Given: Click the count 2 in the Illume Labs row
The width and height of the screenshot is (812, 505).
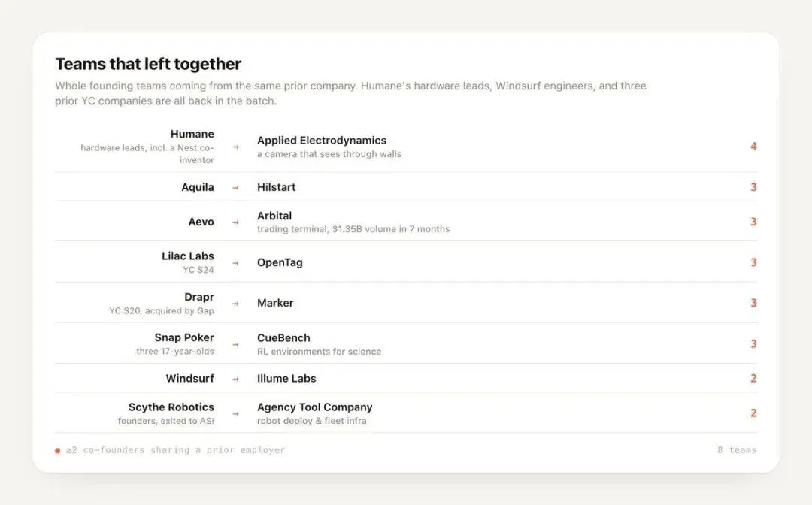Looking at the screenshot, I should coord(753,379).
